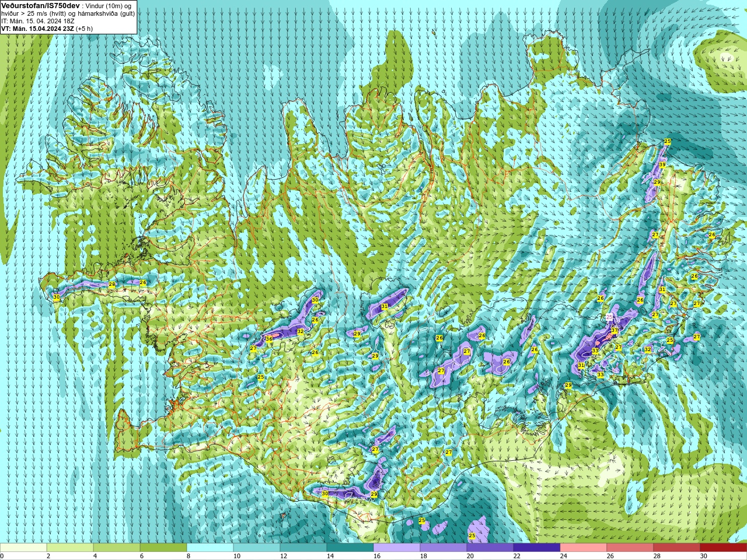Select the 26–28 m/s salmon legend swatch
The width and height of the screenshot is (747, 560).
click(630, 548)
